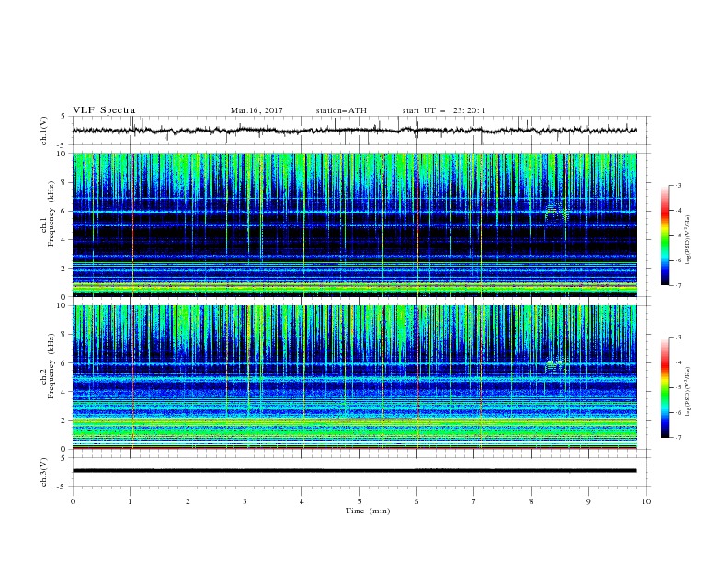728x563 pixels.
Task: Select the ch.1 "Frequency (kHz)" axis label
Action: tap(51, 213)
